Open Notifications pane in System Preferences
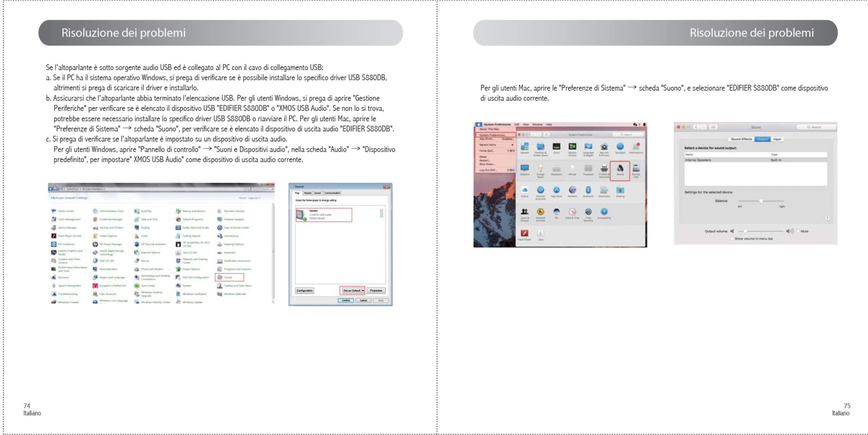The width and height of the screenshot is (868, 435). [x=636, y=148]
